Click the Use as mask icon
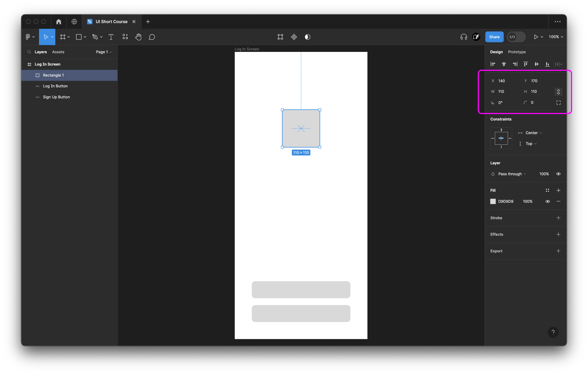Image resolution: width=588 pixels, height=374 pixels. pos(308,37)
